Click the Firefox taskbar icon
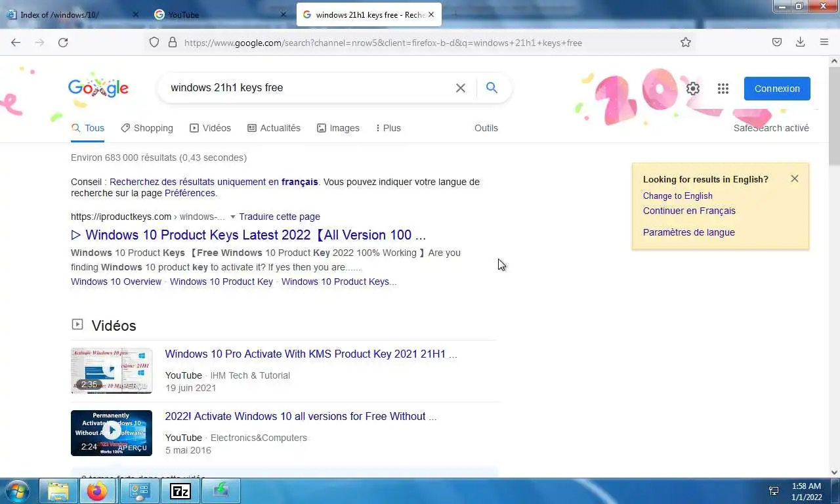 click(x=97, y=491)
